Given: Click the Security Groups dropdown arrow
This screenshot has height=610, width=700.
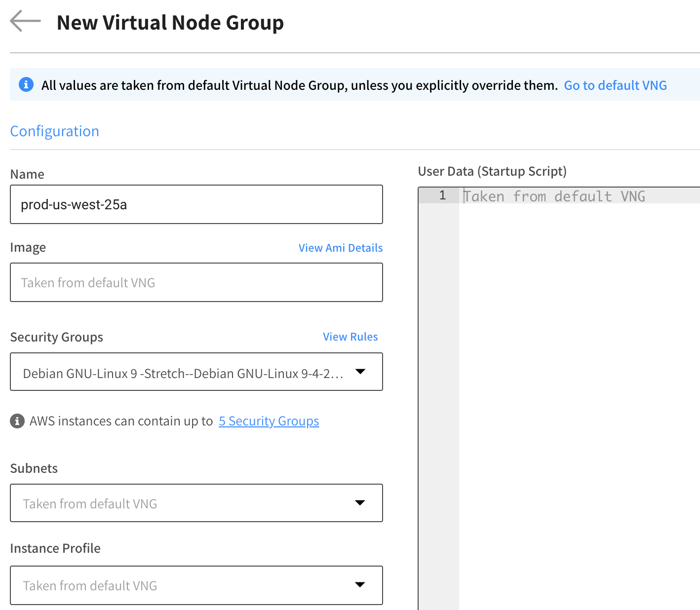Looking at the screenshot, I should 360,372.
